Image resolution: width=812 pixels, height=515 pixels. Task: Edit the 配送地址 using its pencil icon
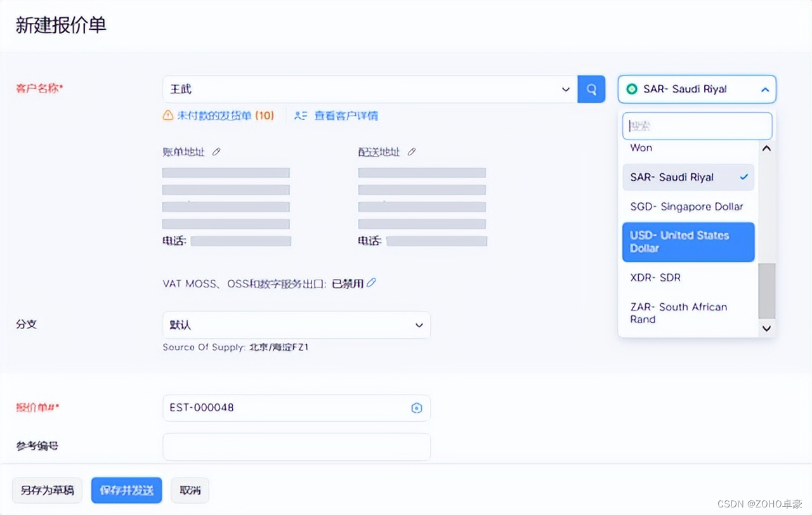(411, 151)
